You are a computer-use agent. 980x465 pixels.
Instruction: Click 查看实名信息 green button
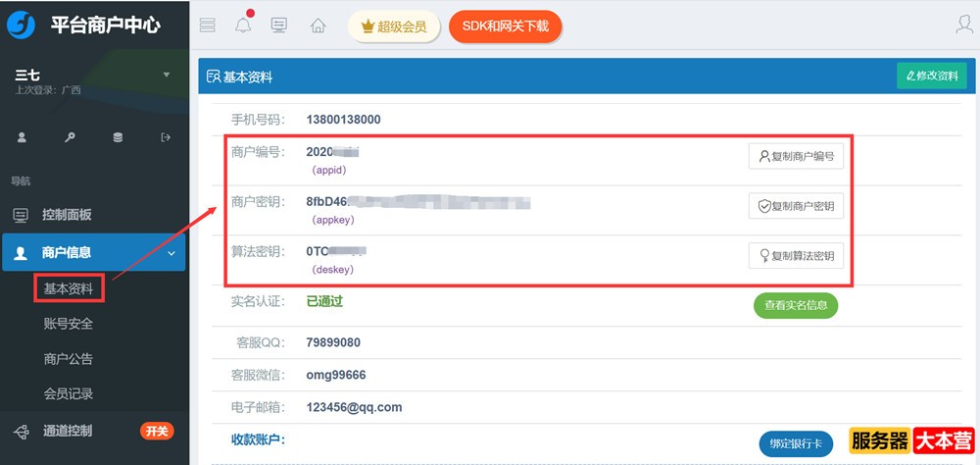[x=795, y=305]
